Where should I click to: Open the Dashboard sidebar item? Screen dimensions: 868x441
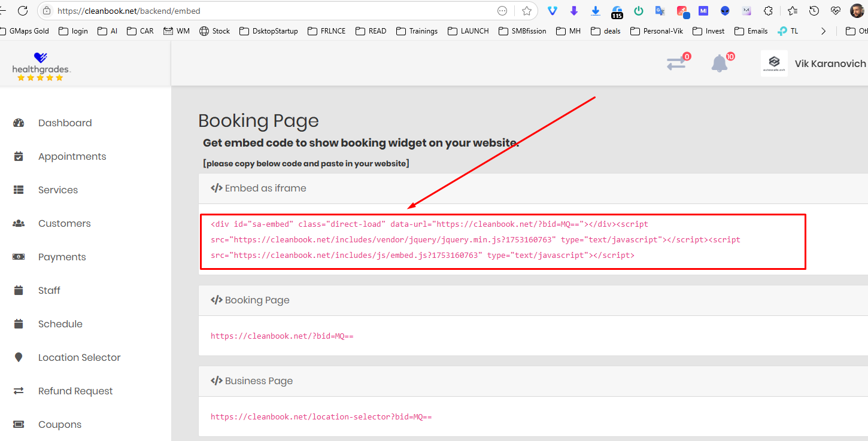[65, 123]
